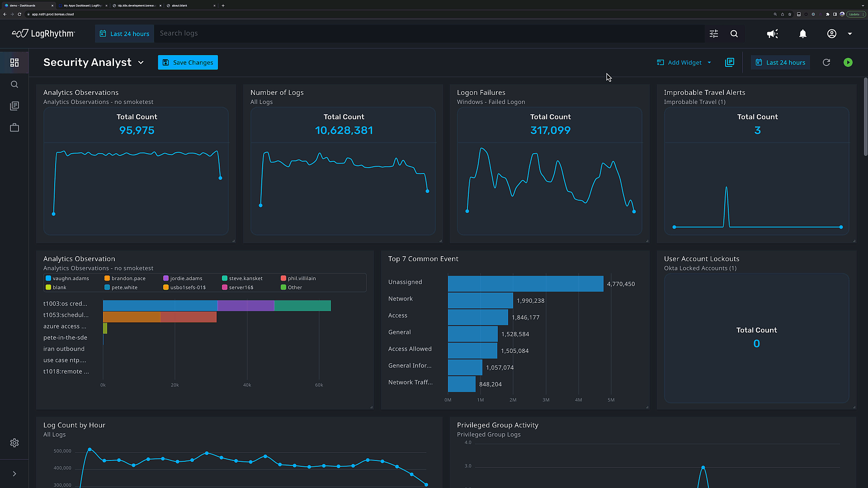Screen dimensions: 868x488
Task: Switch to My Apps Dashboard browser tab
Action: tap(82, 5)
